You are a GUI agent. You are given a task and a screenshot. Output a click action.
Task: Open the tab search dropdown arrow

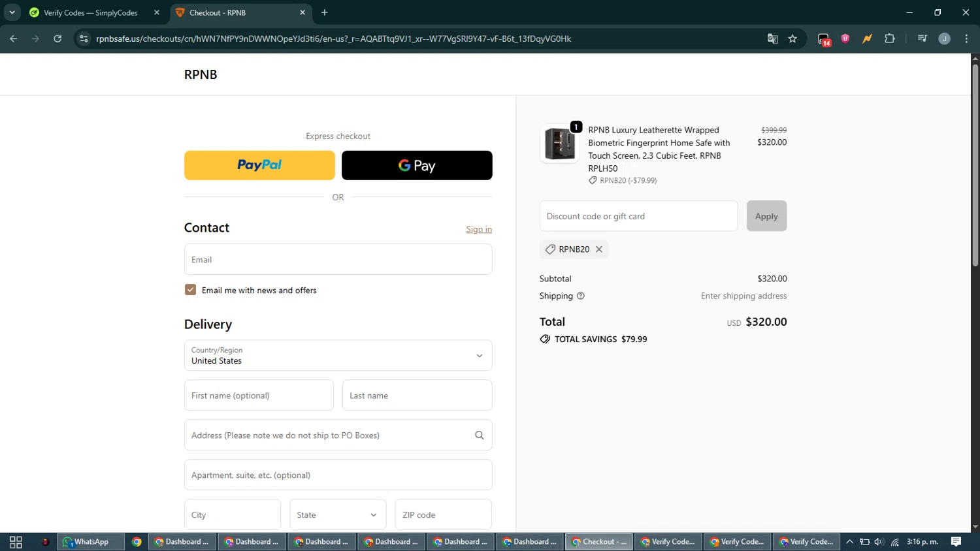point(12,12)
